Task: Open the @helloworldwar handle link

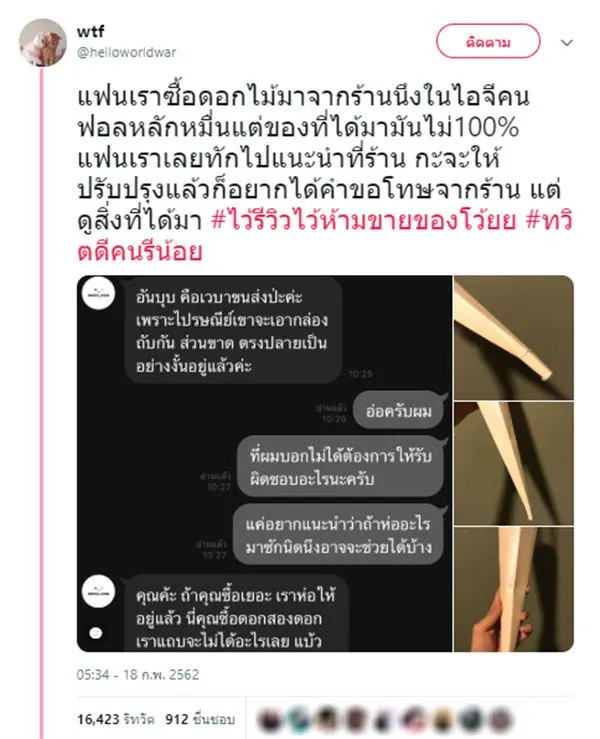Action: (x=126, y=52)
